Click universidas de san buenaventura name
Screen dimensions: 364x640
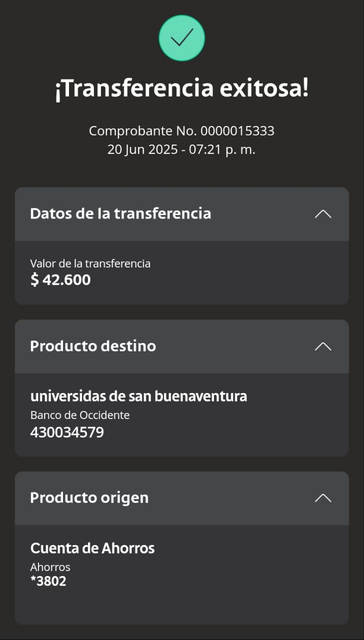[138, 396]
